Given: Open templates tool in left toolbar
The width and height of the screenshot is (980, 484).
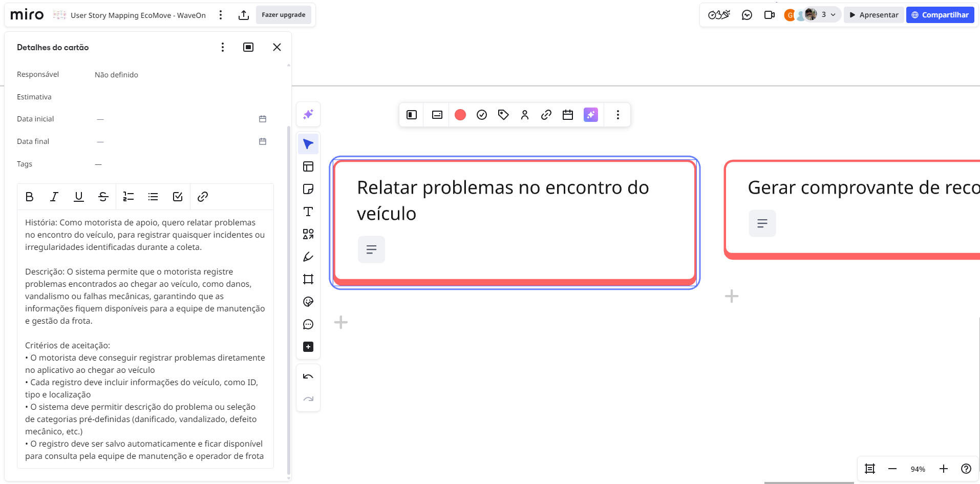Looking at the screenshot, I should click(x=308, y=166).
